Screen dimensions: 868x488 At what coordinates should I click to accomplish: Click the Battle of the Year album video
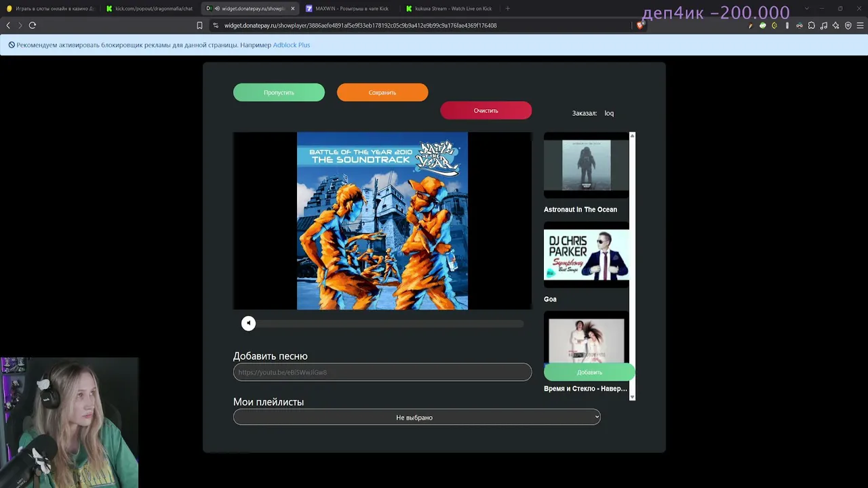coord(382,221)
